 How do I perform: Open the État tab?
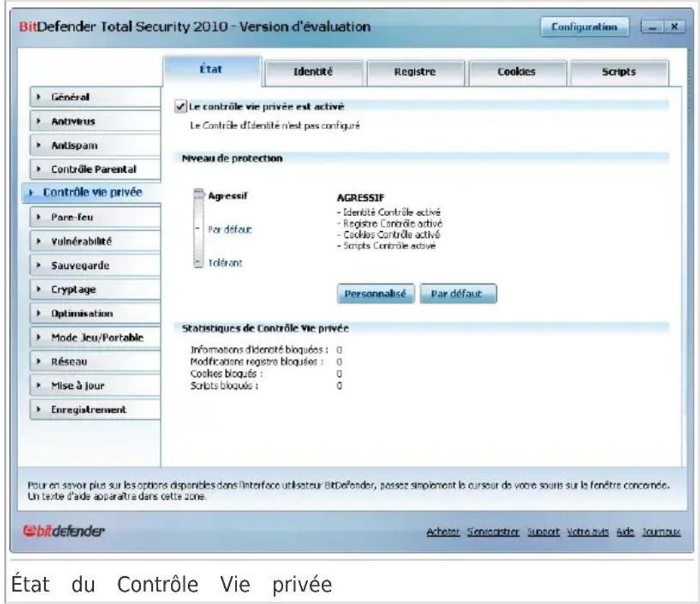click(212, 69)
